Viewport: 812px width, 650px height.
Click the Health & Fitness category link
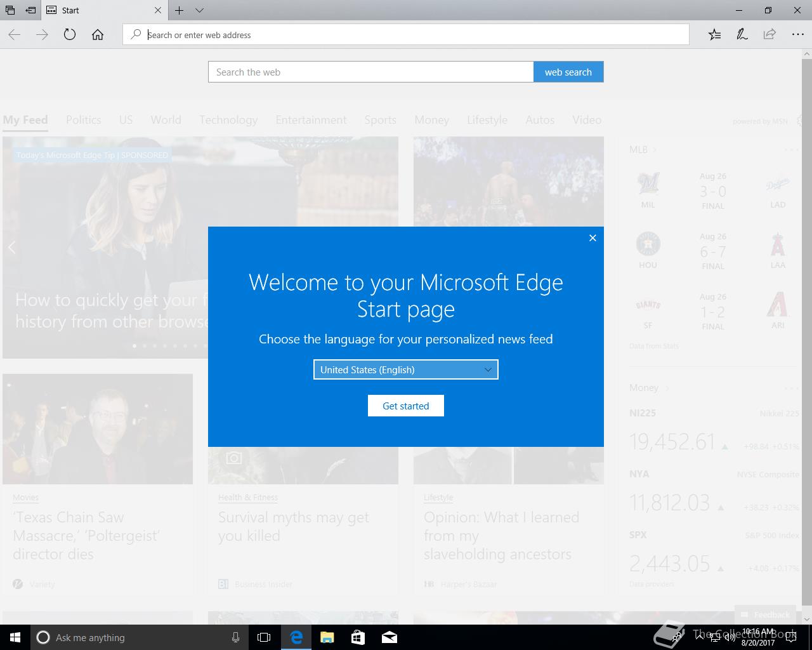pos(248,497)
